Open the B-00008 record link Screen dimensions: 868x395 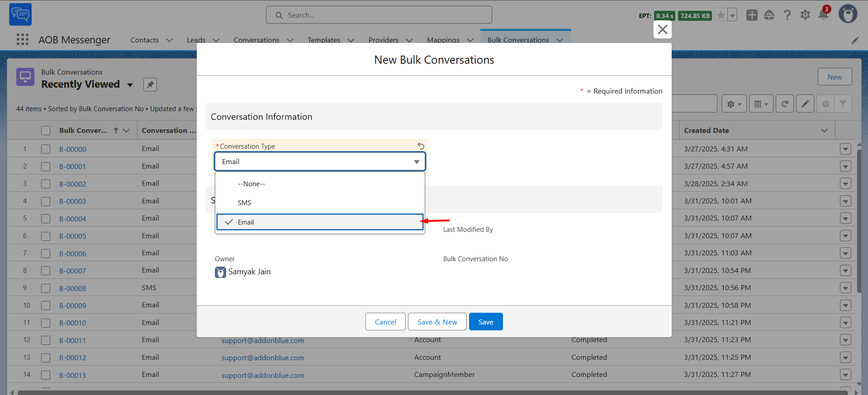click(73, 288)
